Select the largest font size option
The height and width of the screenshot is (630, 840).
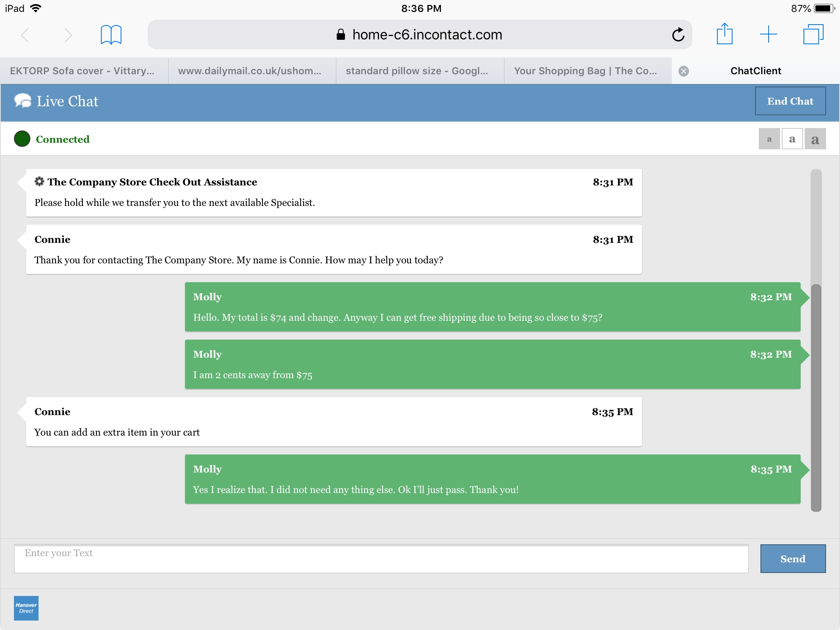tap(815, 139)
